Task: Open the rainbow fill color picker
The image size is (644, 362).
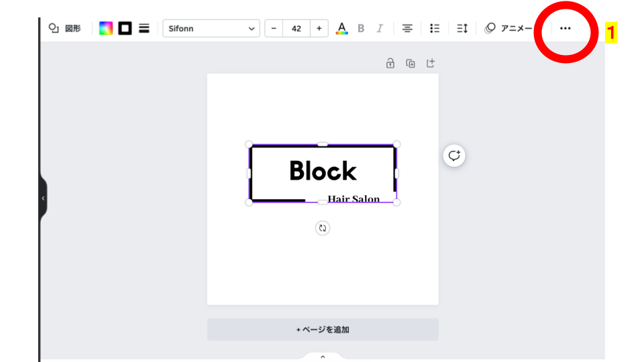Action: pyautogui.click(x=106, y=28)
